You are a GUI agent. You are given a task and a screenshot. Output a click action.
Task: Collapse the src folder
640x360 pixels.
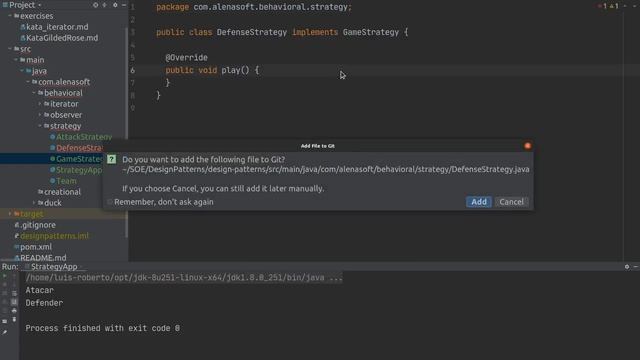[10, 49]
